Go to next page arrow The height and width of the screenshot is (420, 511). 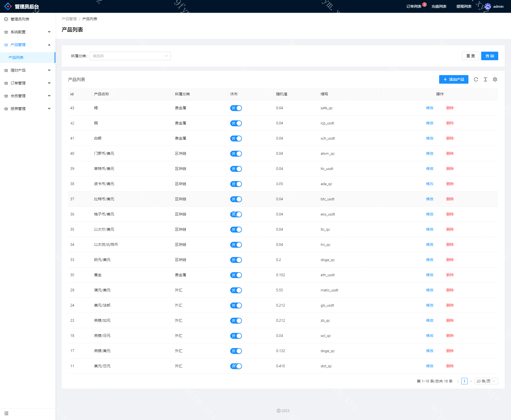[x=471, y=381]
